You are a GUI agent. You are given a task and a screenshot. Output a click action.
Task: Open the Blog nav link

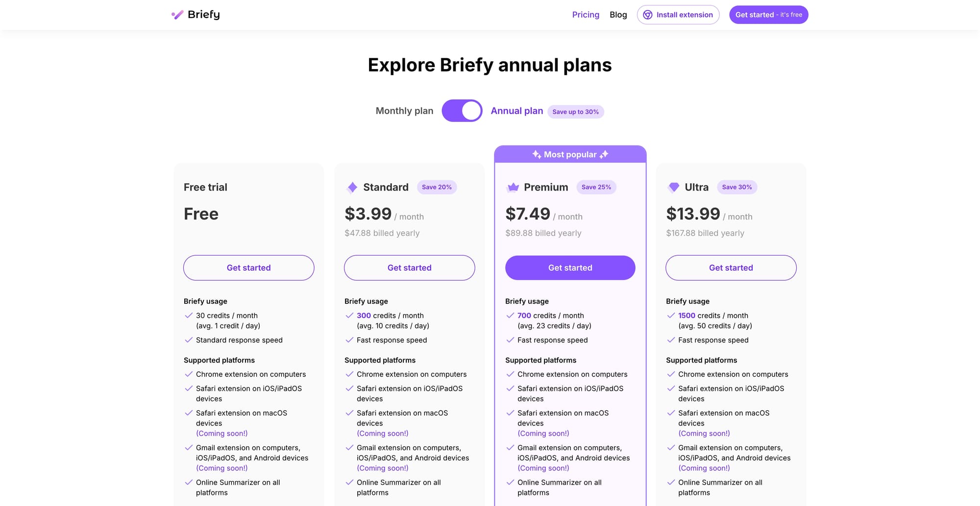(x=618, y=15)
